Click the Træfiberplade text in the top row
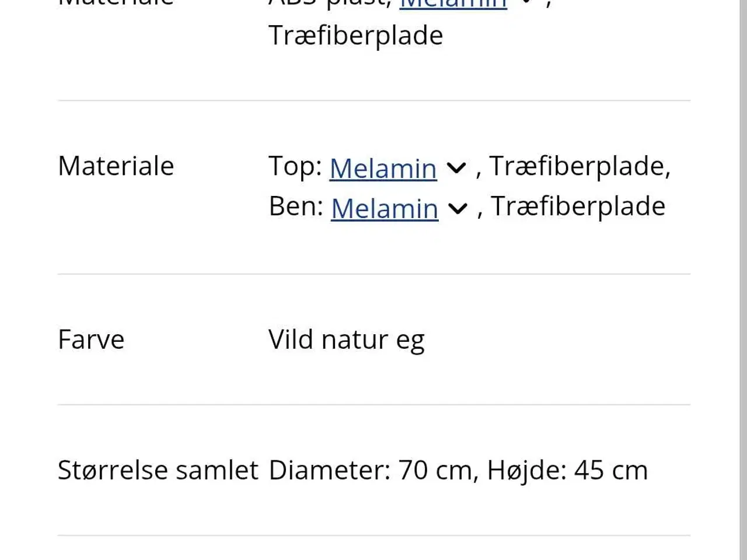 click(x=355, y=35)
